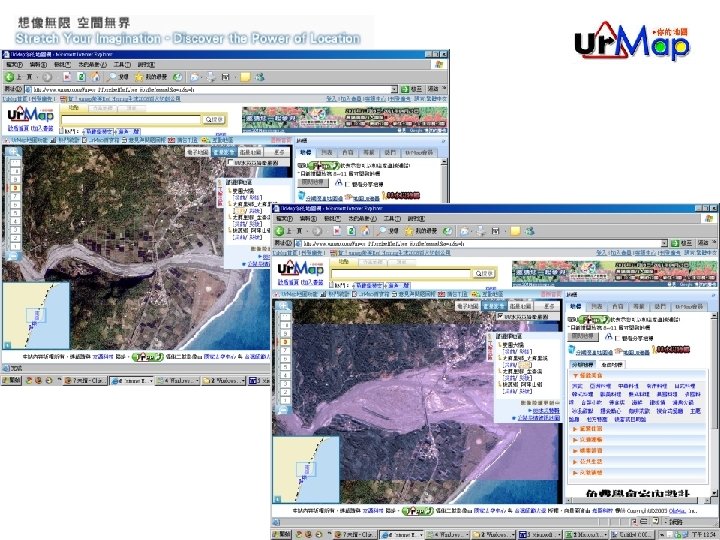Click the Messenger icon in front browser toolbar

(529, 231)
